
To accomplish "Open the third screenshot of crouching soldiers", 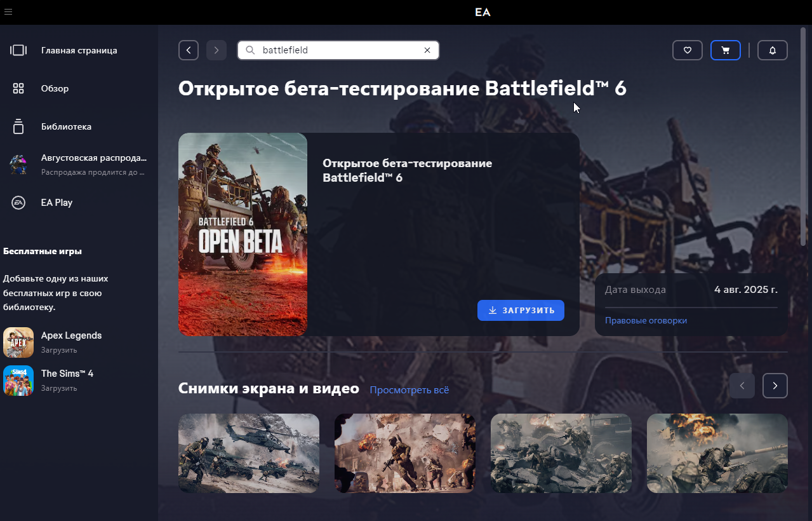I will [x=561, y=453].
